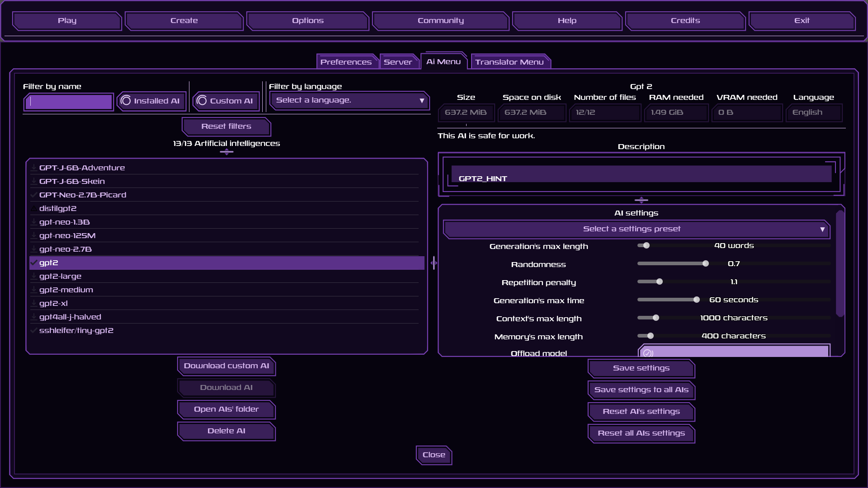
Task: Click the split handle below the Description box
Action: [641, 200]
